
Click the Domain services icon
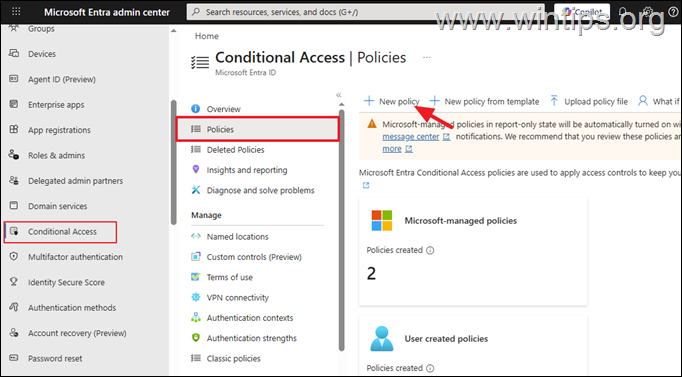tap(14, 206)
